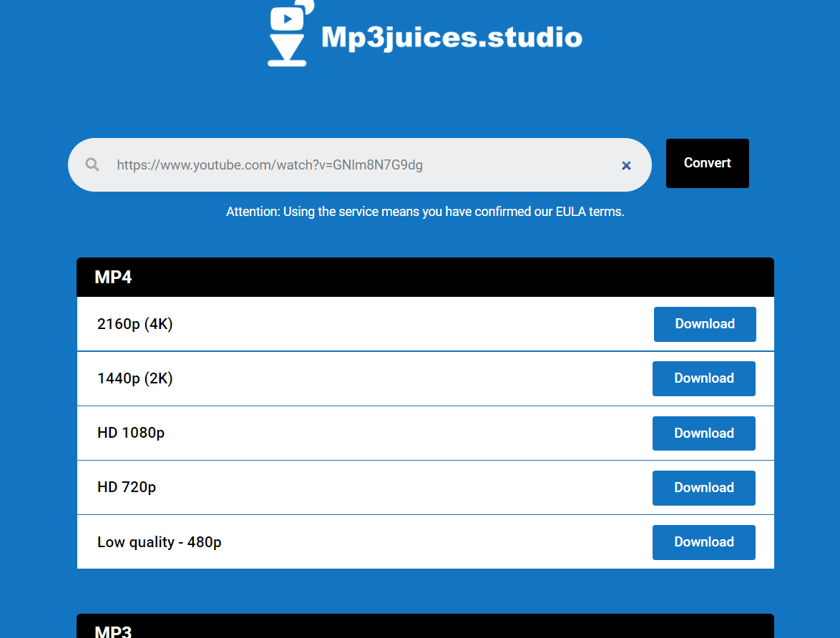Open the Mp3juices.studio site title
Screen dimensions: 840x638
tap(451, 38)
